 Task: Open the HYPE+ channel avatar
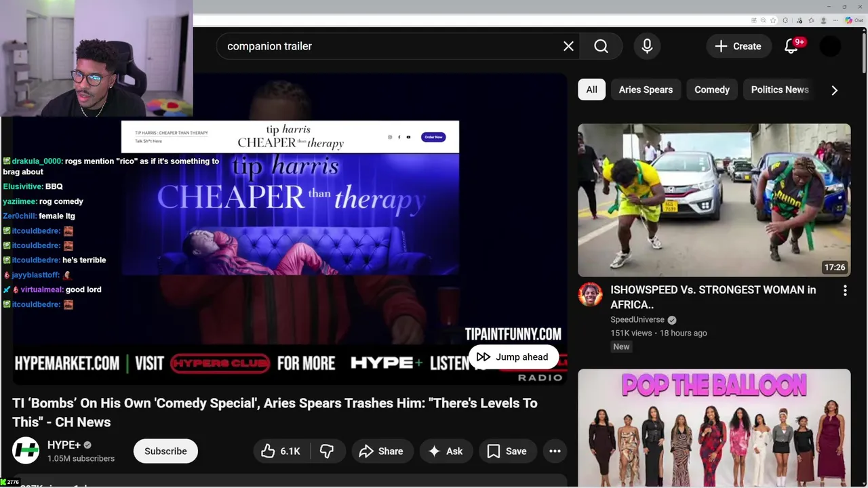pyautogui.click(x=26, y=451)
